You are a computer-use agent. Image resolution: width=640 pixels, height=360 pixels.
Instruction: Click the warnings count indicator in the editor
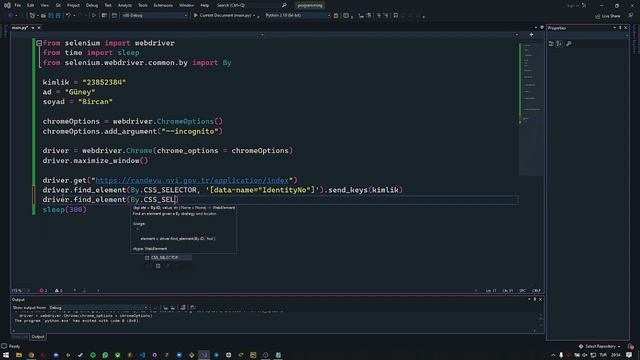coord(59,291)
